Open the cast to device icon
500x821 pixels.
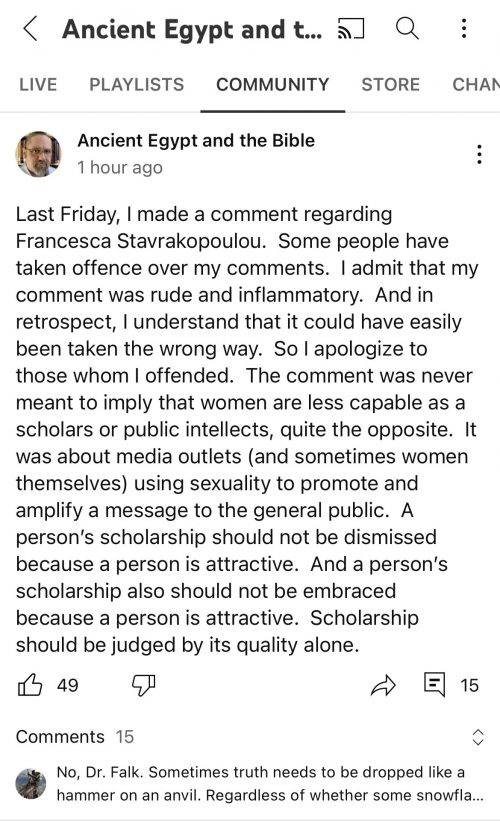click(351, 28)
